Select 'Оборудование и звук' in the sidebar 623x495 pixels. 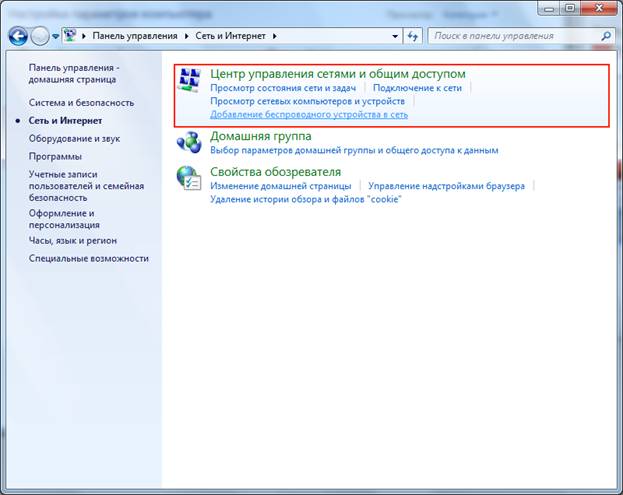click(74, 138)
